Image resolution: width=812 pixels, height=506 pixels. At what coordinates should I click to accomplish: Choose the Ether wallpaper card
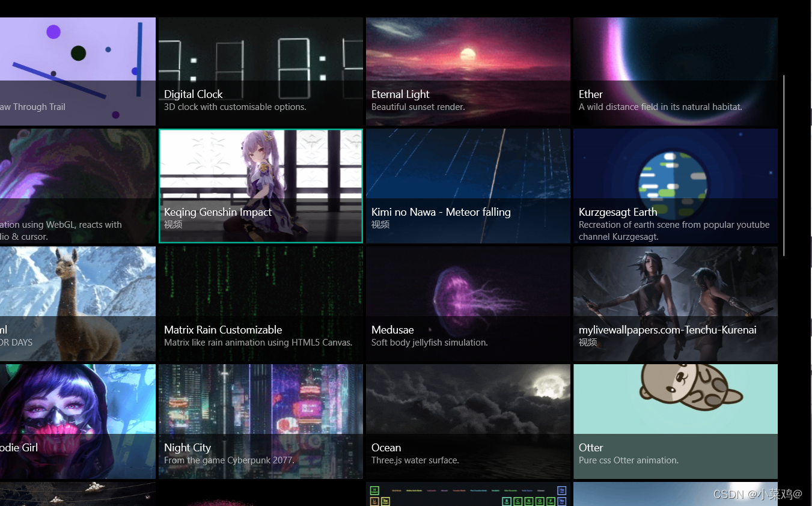click(x=676, y=72)
